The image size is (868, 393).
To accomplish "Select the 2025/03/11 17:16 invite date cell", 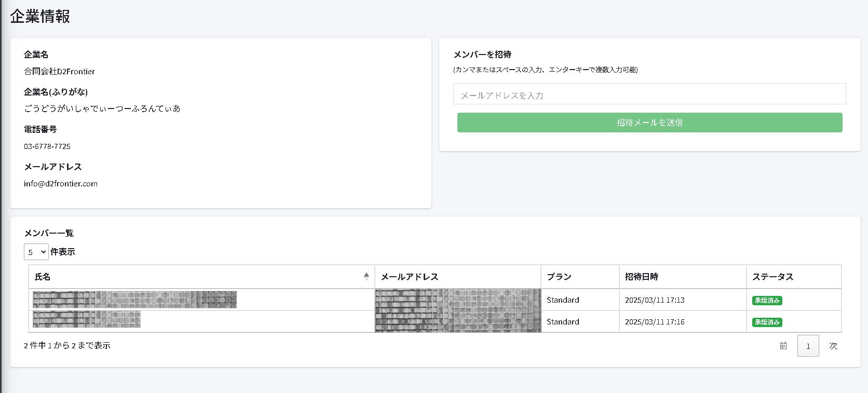I will pos(655,322).
